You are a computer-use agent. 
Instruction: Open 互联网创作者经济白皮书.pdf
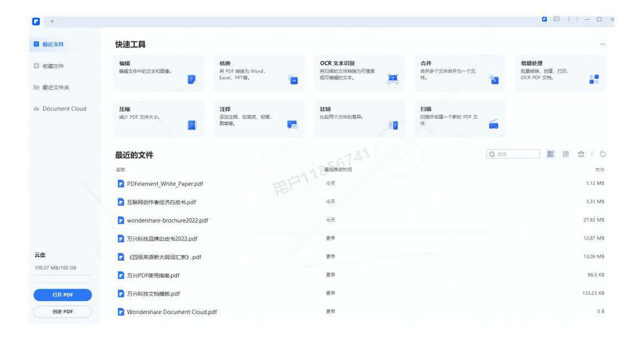click(161, 202)
